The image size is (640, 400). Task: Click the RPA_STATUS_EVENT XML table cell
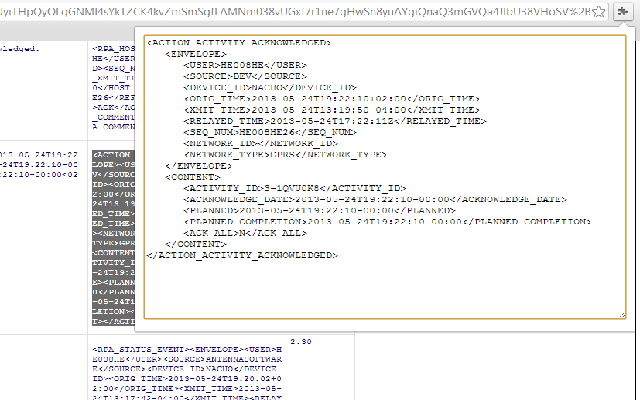[187, 372]
